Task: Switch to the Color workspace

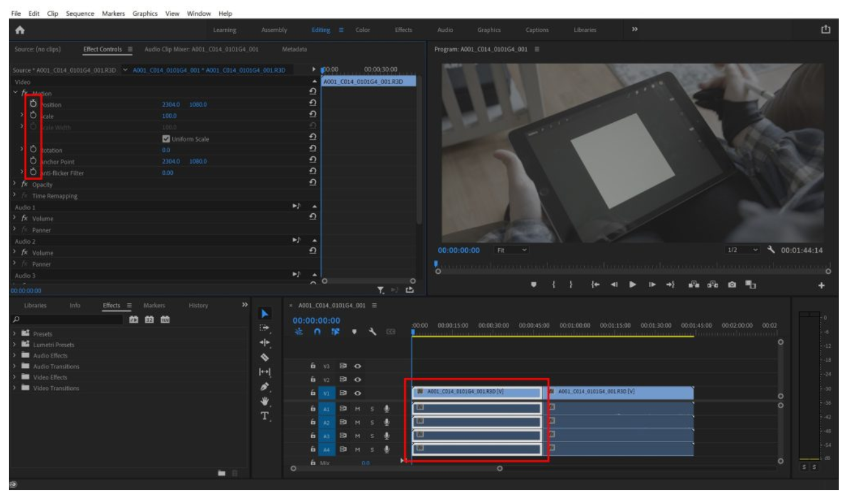Action: click(x=362, y=29)
